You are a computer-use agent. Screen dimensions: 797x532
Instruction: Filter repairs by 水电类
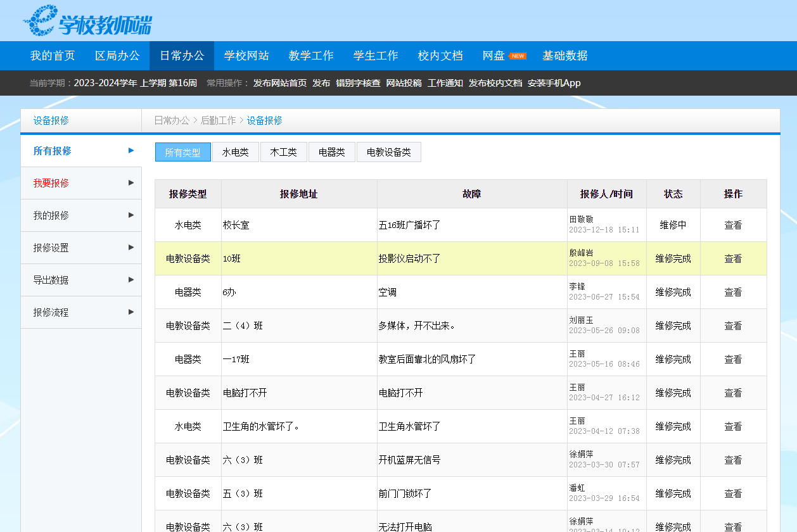pos(236,152)
